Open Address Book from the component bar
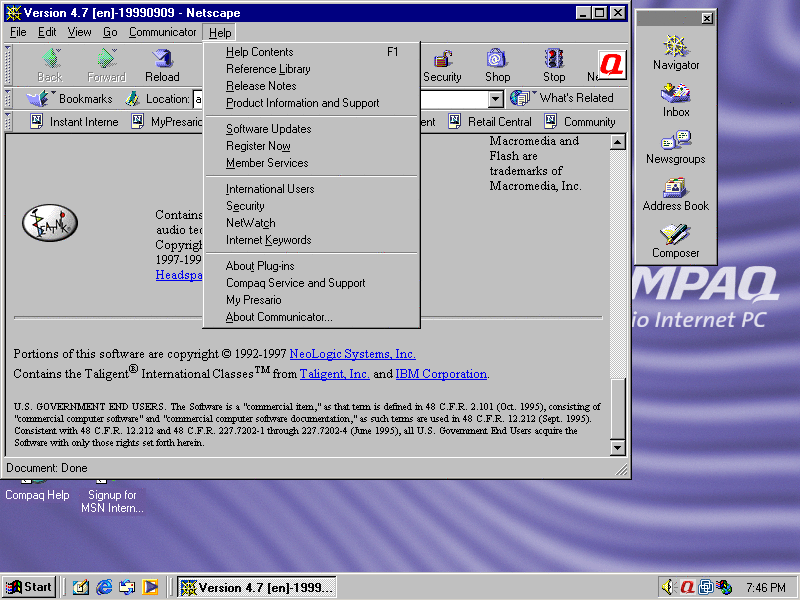The height and width of the screenshot is (600, 800). click(676, 194)
